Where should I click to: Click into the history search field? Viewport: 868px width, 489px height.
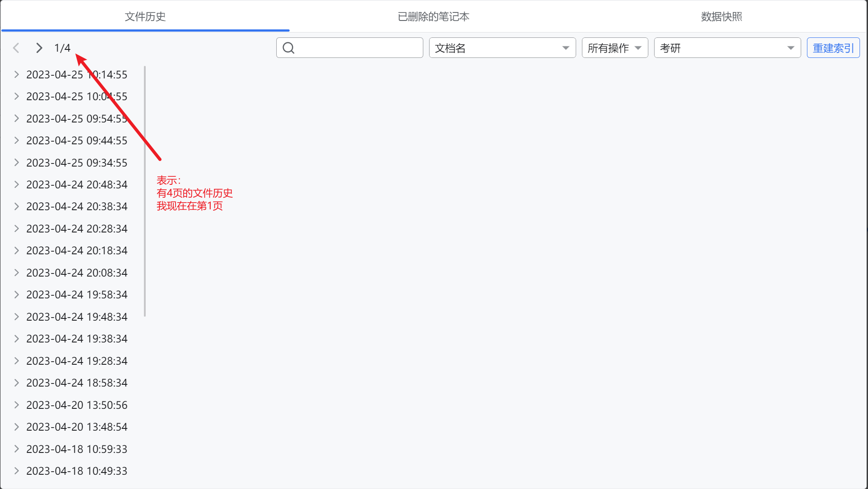pos(356,48)
